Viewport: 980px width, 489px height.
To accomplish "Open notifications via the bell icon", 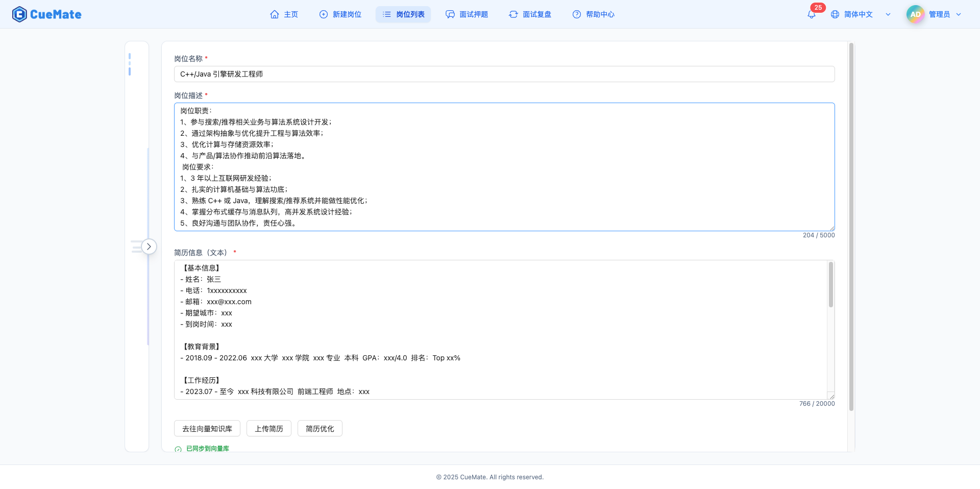I will click(x=811, y=14).
